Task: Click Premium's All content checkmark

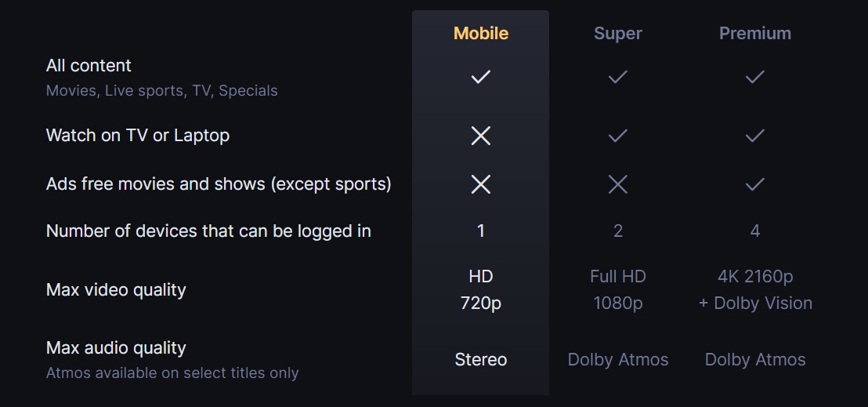Action: [x=754, y=77]
